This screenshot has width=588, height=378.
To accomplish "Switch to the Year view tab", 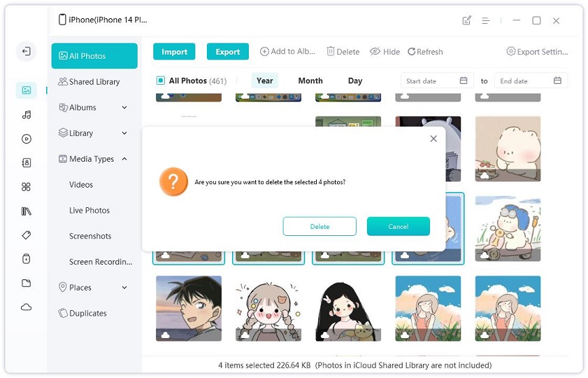I will point(265,80).
